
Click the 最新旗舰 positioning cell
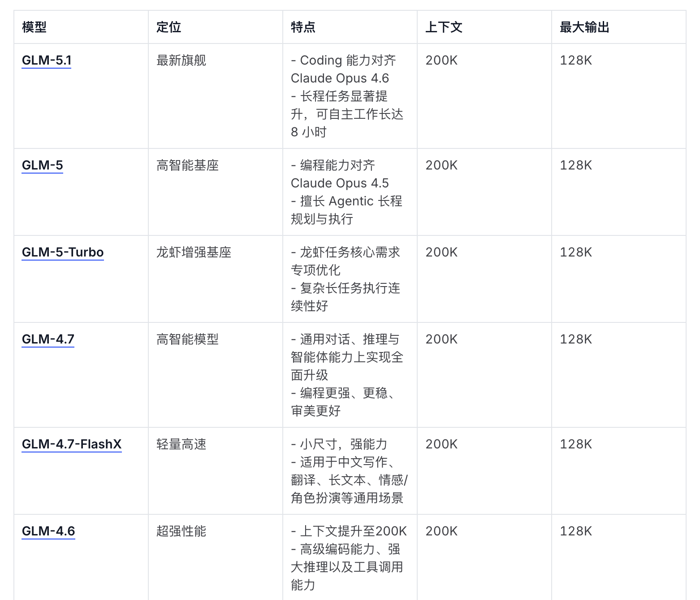point(181,60)
